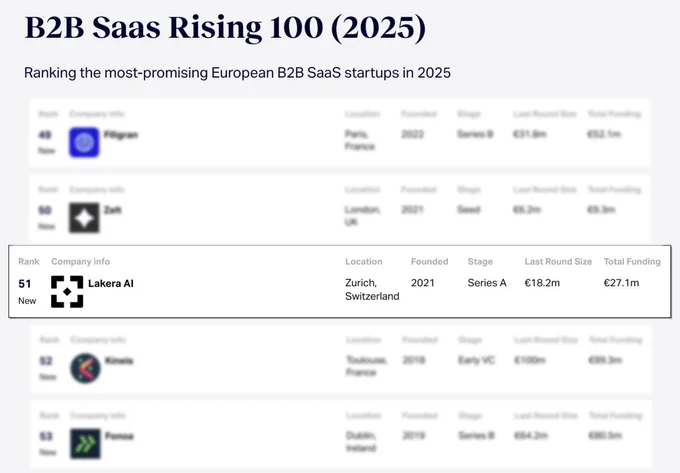This screenshot has height=473, width=680.
Task: Click the round Kineis logo
Action: coord(85,368)
